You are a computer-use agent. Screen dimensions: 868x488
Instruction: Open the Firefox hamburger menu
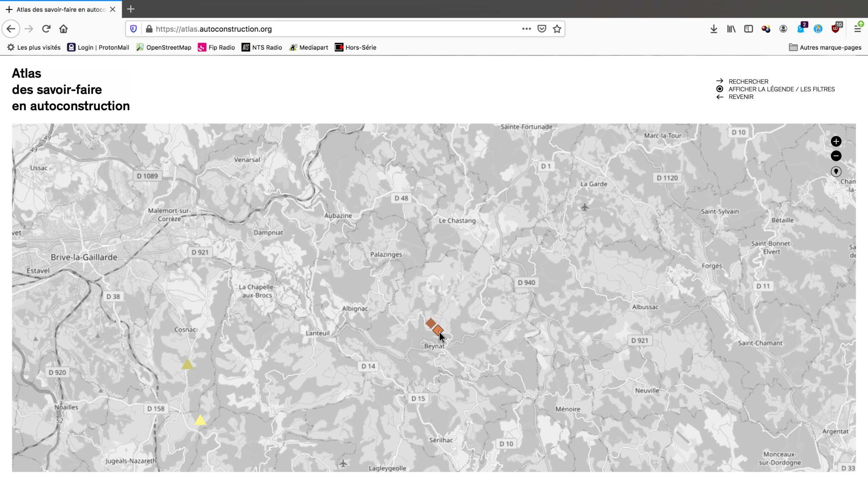tap(857, 29)
